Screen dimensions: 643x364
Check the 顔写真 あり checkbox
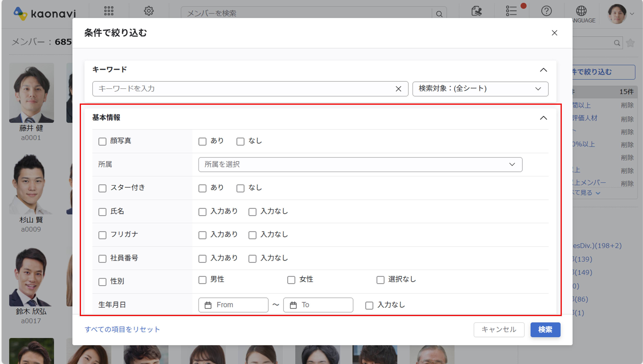point(202,141)
